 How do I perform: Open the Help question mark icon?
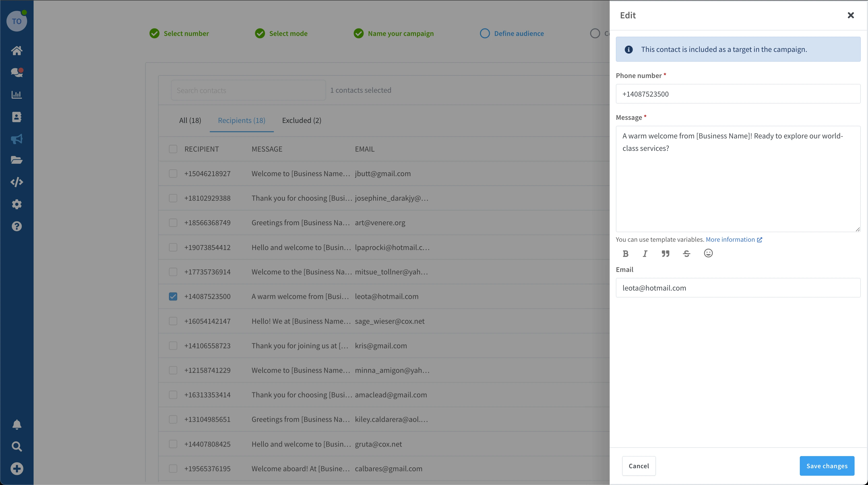point(17,226)
